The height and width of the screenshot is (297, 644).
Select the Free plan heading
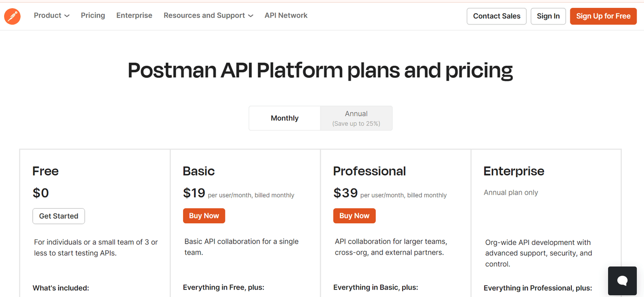coord(46,171)
